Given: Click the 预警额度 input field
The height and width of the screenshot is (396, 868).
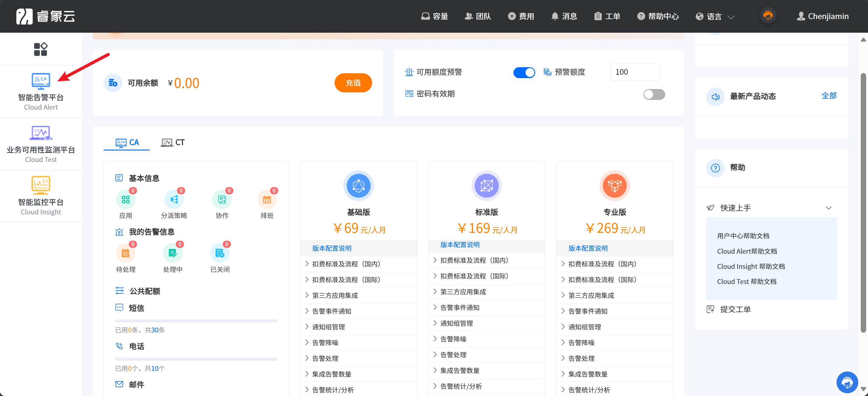Looking at the screenshot, I should click(635, 72).
